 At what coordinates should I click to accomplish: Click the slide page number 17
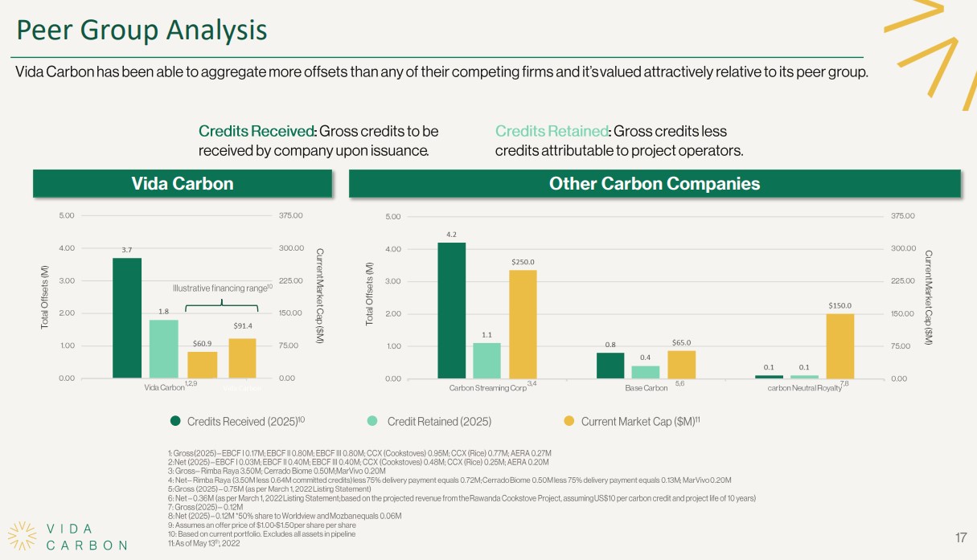(959, 538)
